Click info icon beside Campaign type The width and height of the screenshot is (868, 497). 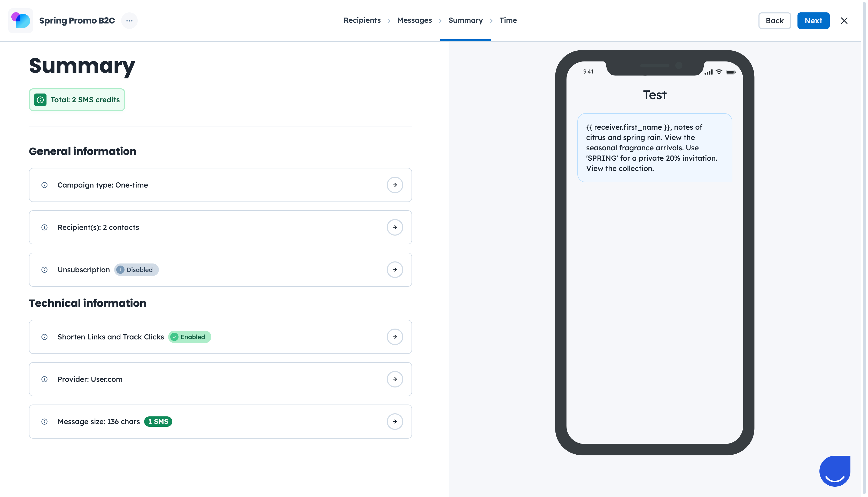tap(44, 185)
